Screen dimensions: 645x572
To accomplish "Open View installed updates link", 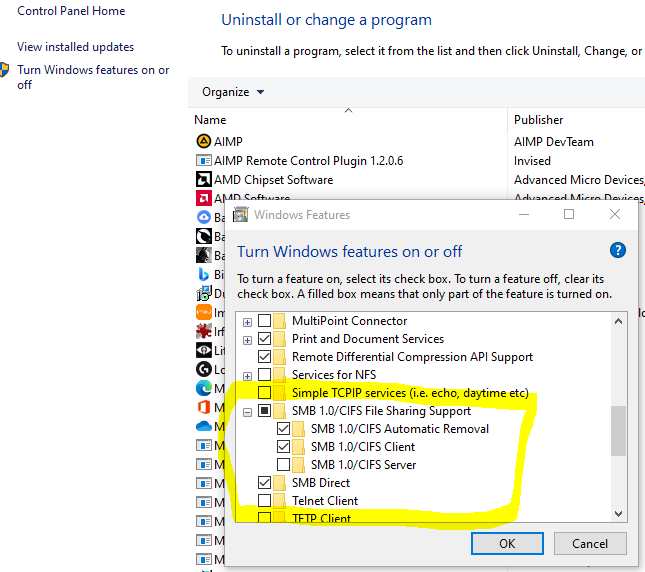I will tap(76, 47).
